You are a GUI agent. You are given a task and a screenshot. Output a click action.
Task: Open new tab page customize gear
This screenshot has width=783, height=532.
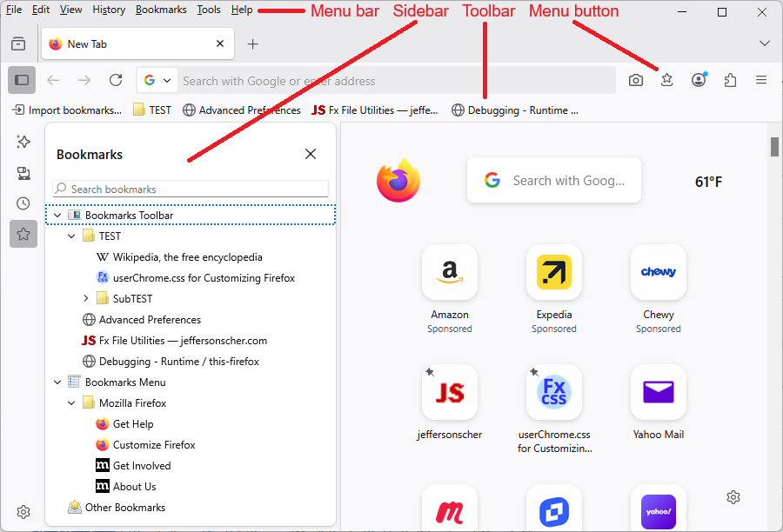click(x=733, y=497)
